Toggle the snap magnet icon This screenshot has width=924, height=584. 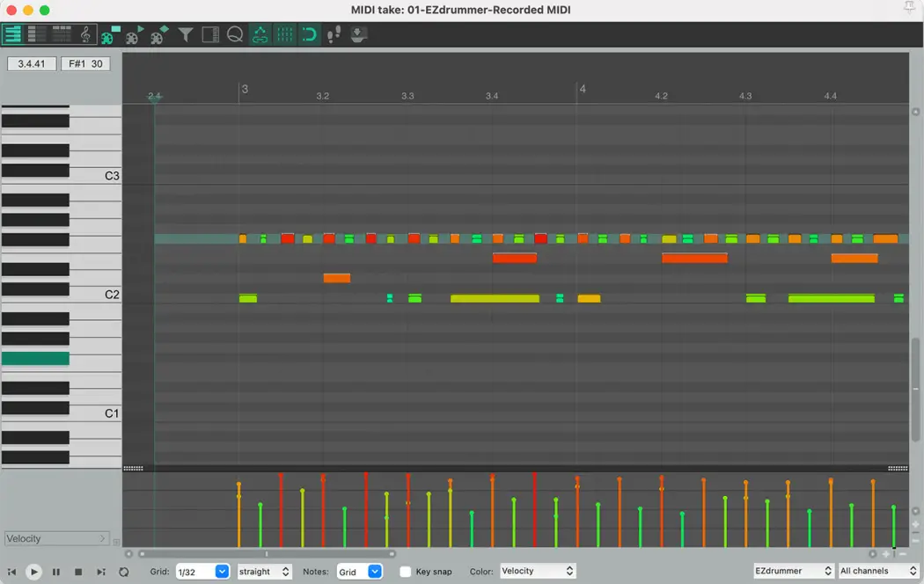pos(309,34)
